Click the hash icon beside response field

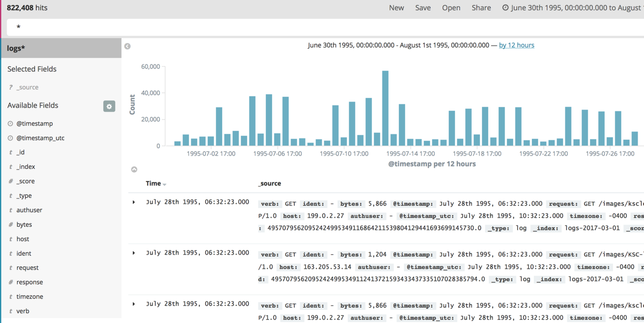(11, 283)
